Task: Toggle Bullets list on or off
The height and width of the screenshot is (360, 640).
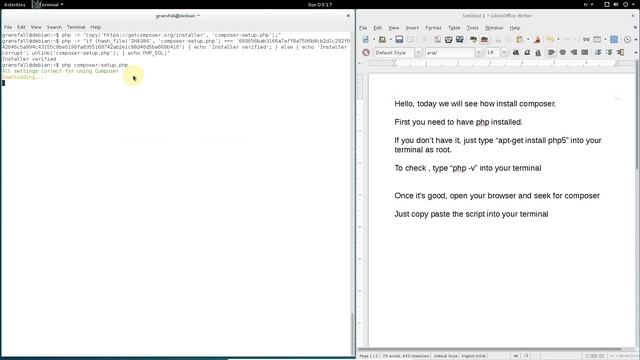Action: [x=609, y=52]
